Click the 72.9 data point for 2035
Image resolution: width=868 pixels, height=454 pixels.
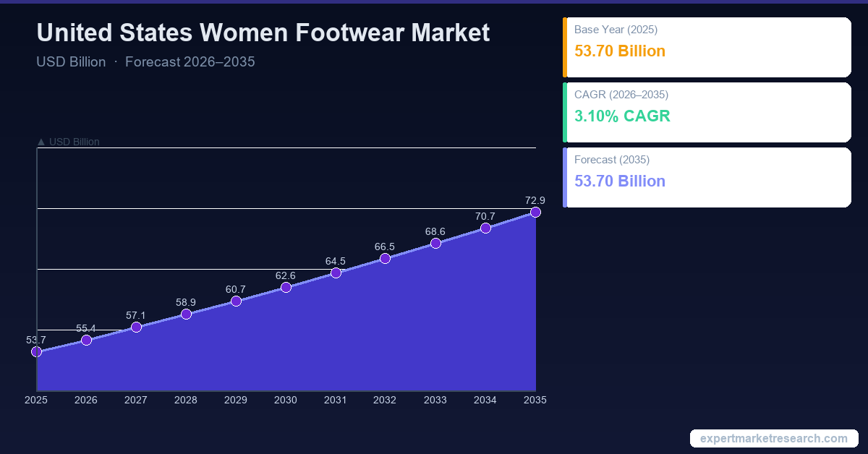point(535,212)
